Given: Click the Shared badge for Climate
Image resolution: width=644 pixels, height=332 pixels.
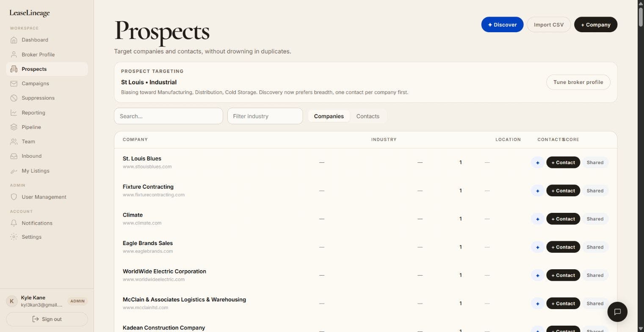Looking at the screenshot, I should (x=595, y=219).
